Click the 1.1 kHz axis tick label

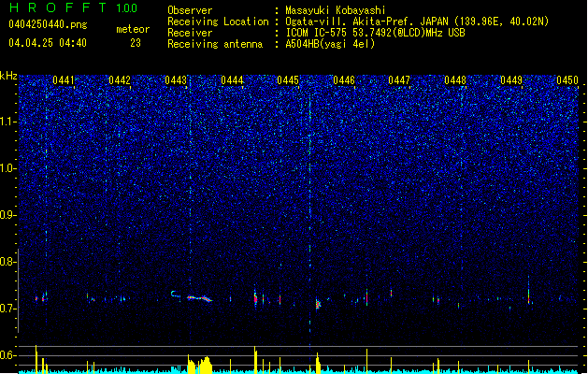[x=8, y=122]
